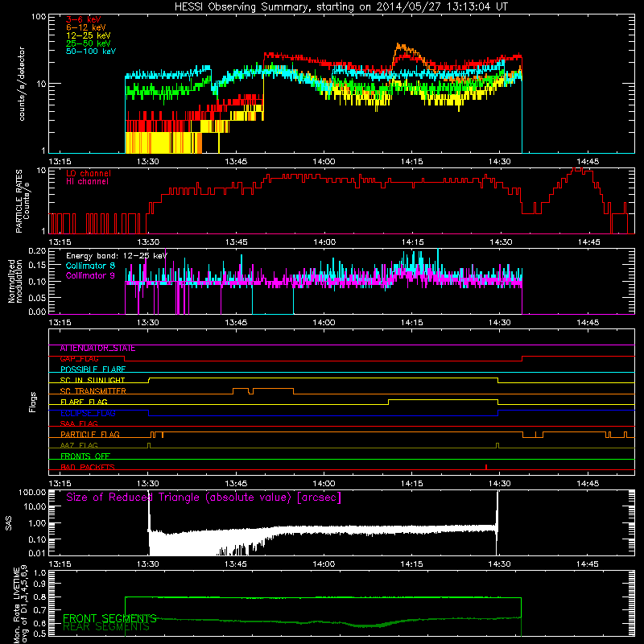644x644 pixels.
Task: Select the LO channel legend label
Action: point(89,173)
